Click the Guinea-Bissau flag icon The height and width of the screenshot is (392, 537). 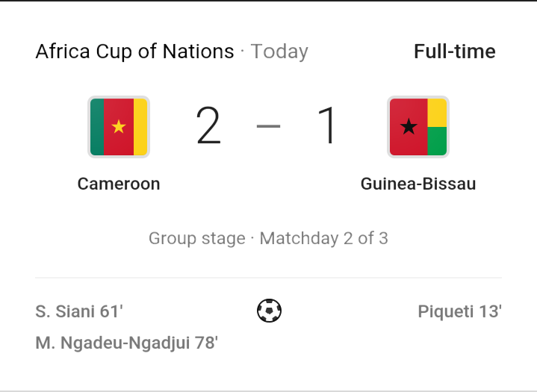[x=418, y=127]
